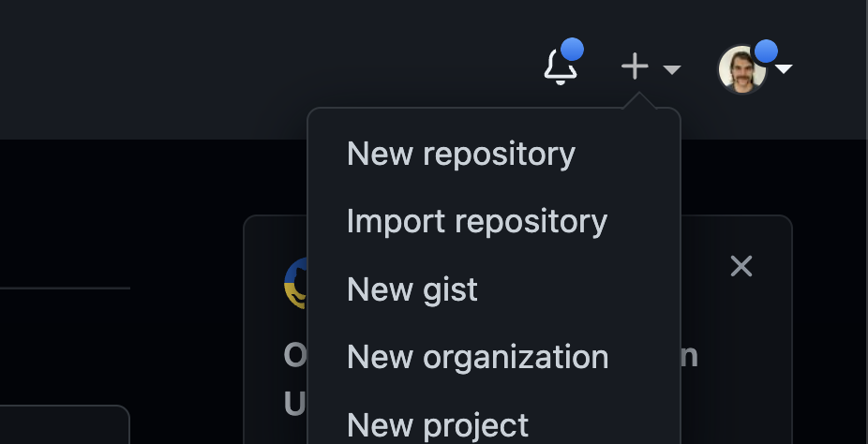Viewport: 868px width, 444px height.
Task: Dismiss the announcement card with the X
Action: click(741, 267)
